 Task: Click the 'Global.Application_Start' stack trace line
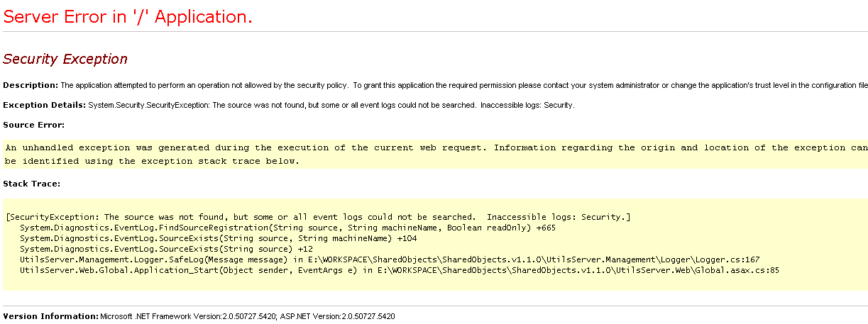click(400, 271)
